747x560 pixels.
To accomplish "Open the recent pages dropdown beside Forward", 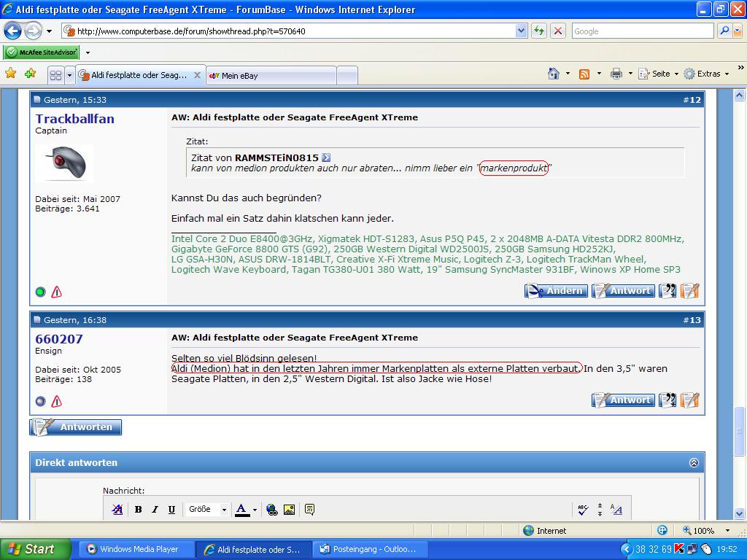I will 49,31.
